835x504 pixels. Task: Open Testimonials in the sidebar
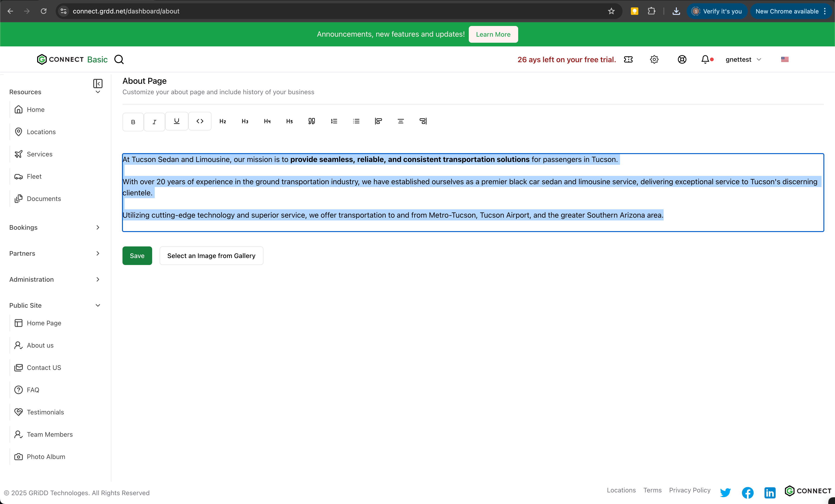pos(45,412)
